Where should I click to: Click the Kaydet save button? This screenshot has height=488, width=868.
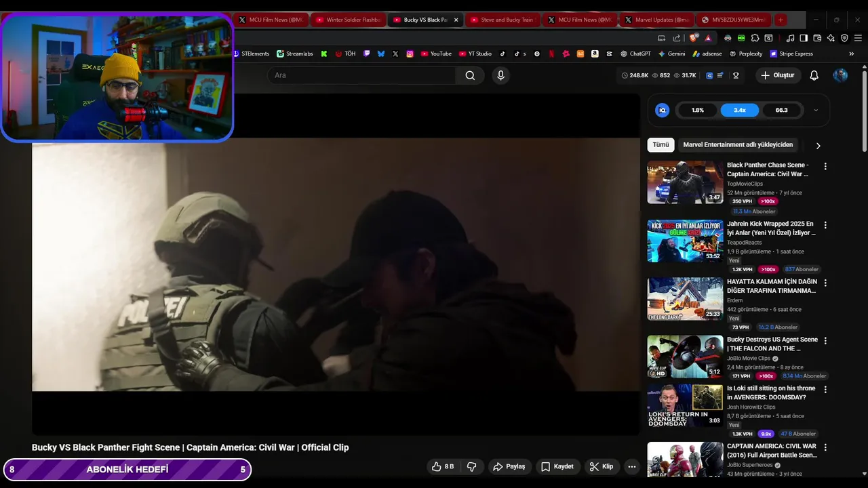(557, 466)
